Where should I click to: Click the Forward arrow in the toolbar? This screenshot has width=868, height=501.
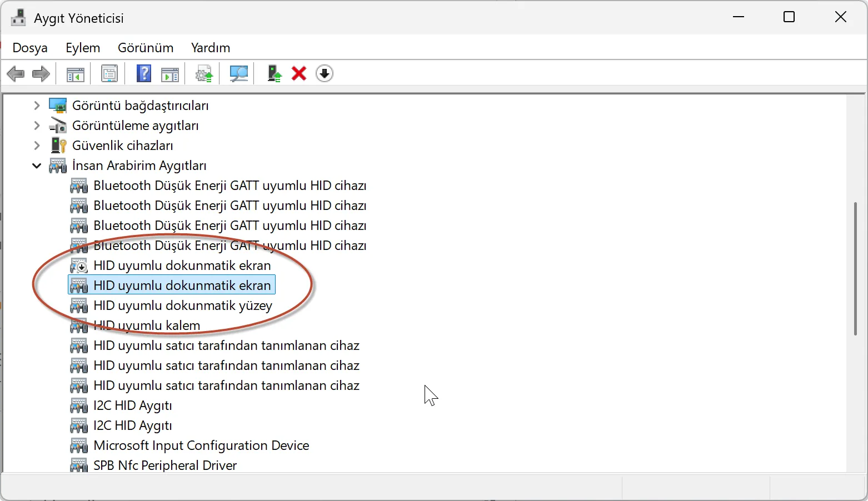[x=41, y=73]
